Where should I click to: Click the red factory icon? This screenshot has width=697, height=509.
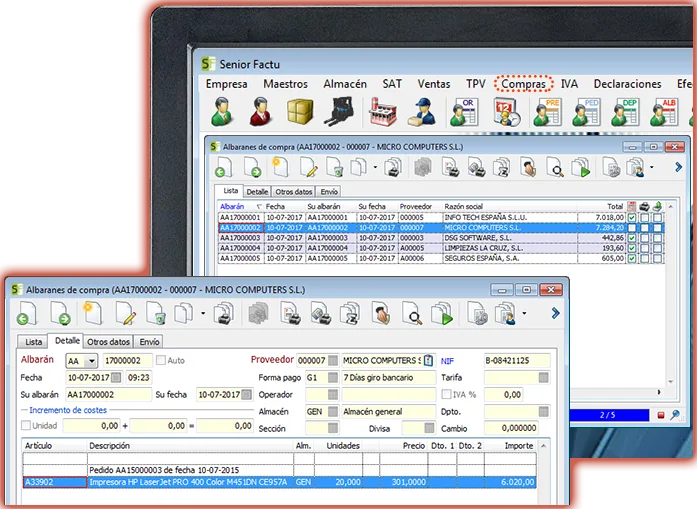382,112
